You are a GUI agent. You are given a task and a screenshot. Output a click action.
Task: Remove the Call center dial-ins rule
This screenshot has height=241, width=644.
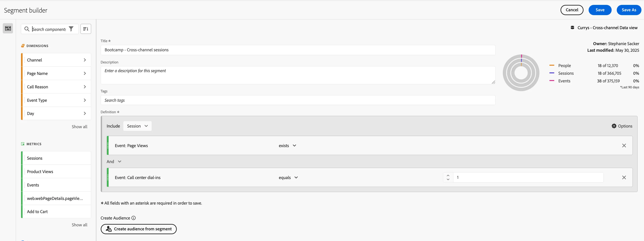click(624, 178)
